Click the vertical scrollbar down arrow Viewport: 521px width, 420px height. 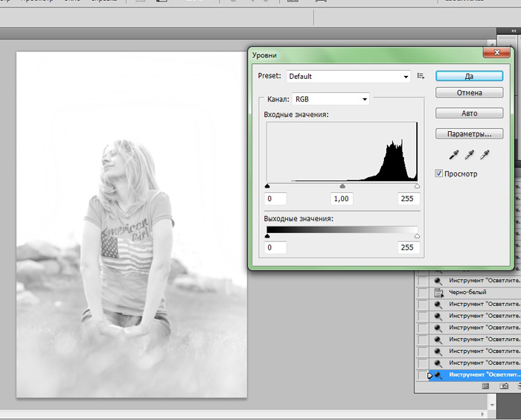point(492,405)
